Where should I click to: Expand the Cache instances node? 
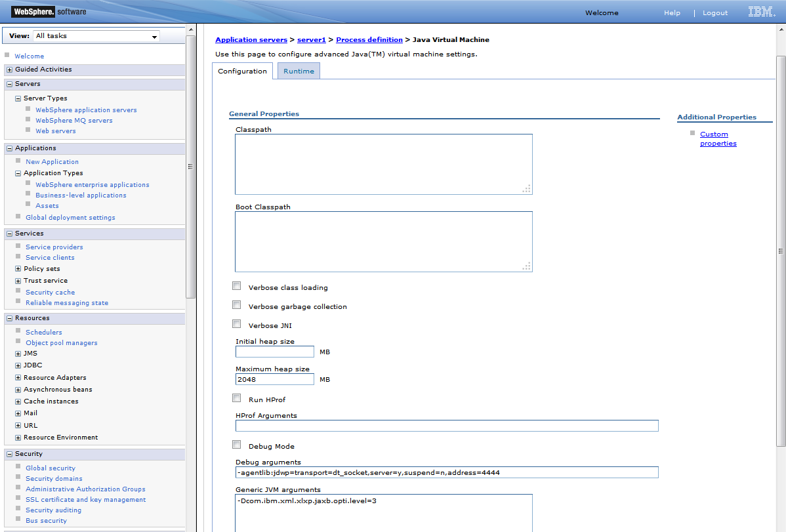(x=18, y=401)
